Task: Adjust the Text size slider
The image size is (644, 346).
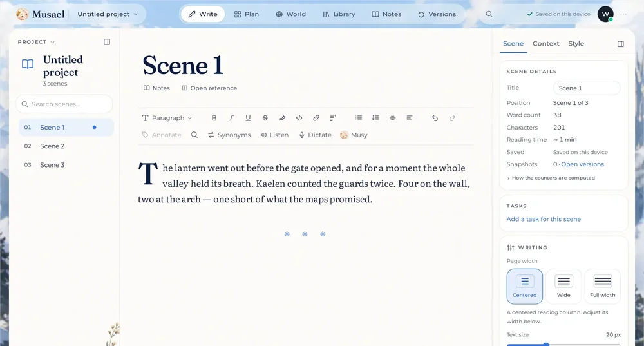Action: [x=563, y=344]
